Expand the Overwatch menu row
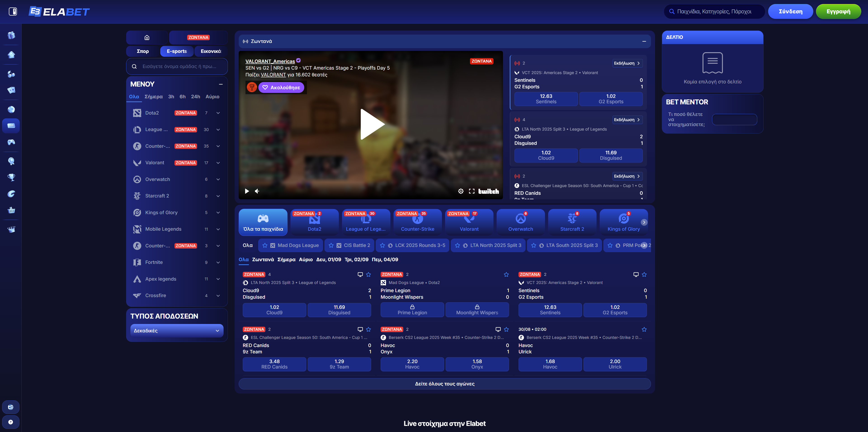This screenshot has width=868, height=432. [x=218, y=179]
